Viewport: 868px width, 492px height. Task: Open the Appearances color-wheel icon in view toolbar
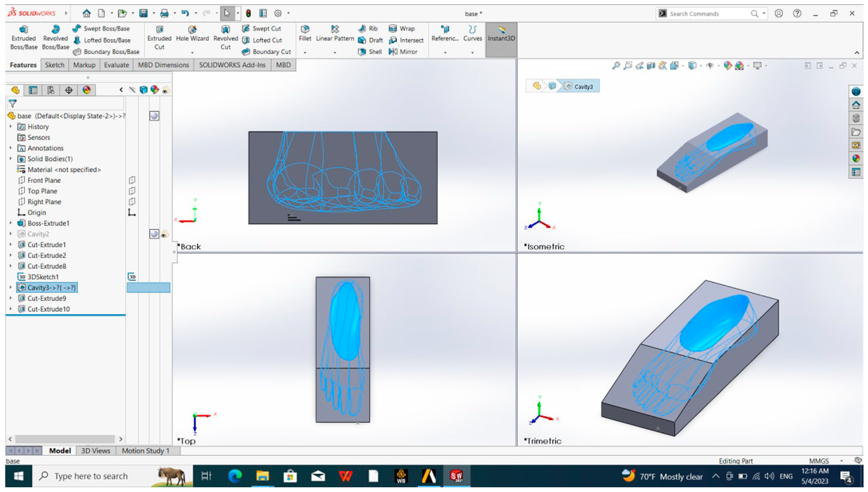click(728, 66)
